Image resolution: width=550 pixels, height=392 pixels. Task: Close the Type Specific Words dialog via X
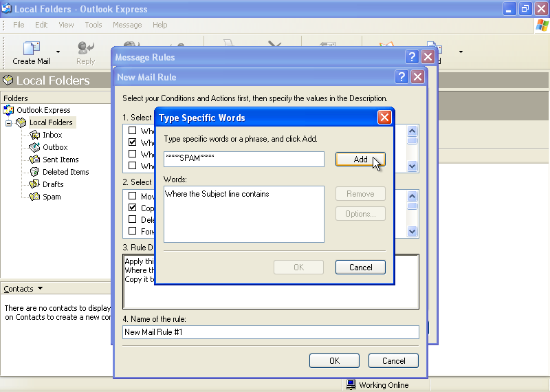(x=384, y=117)
